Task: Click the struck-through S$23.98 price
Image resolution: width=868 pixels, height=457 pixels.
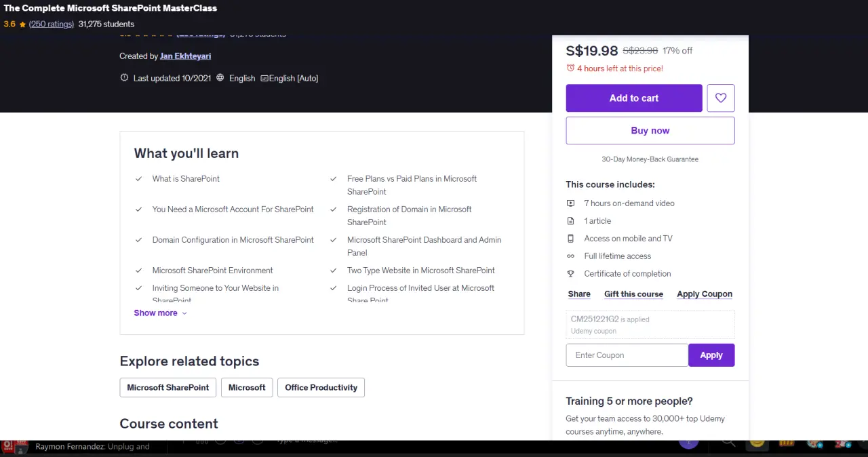Action: [640, 51]
